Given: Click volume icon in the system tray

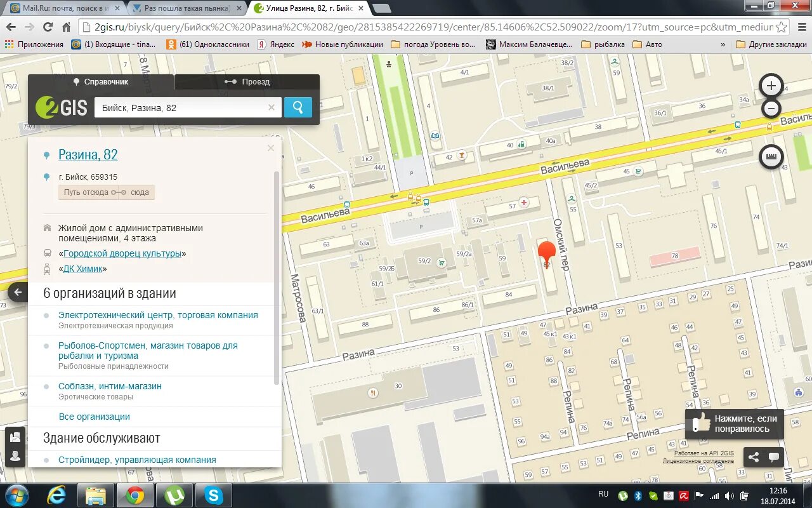Looking at the screenshot, I should pos(729,496).
